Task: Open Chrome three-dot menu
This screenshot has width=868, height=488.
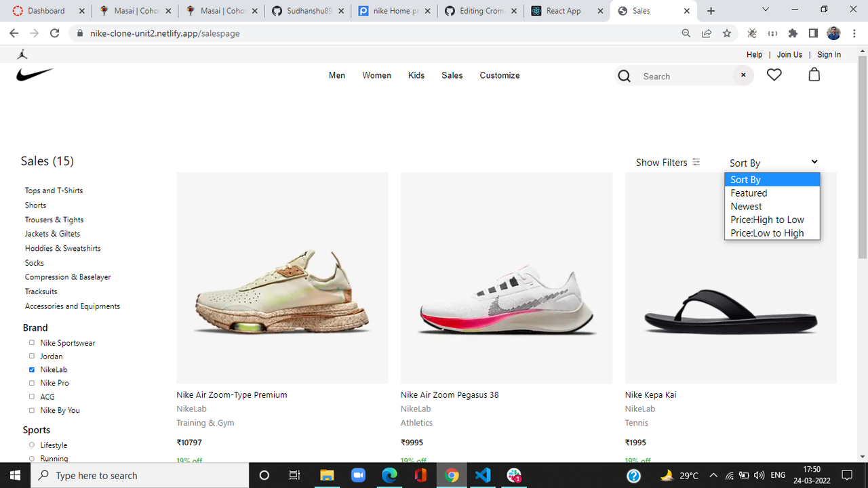Action: coord(854,33)
